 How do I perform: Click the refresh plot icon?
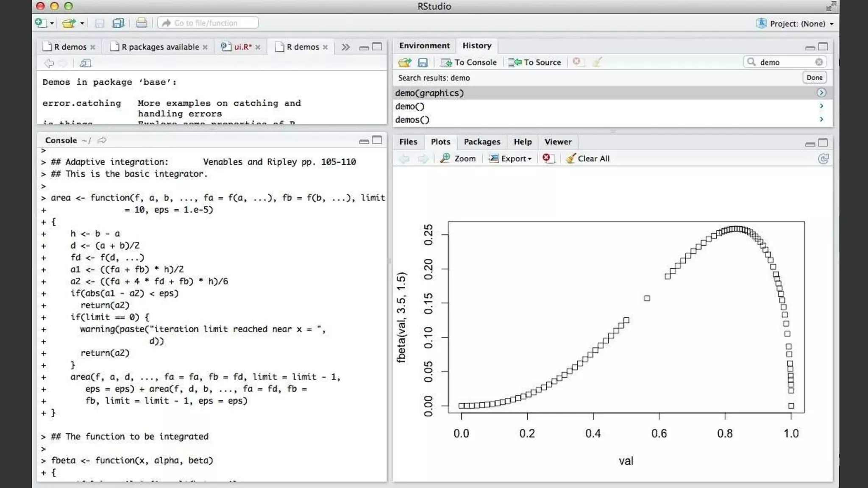coord(823,159)
